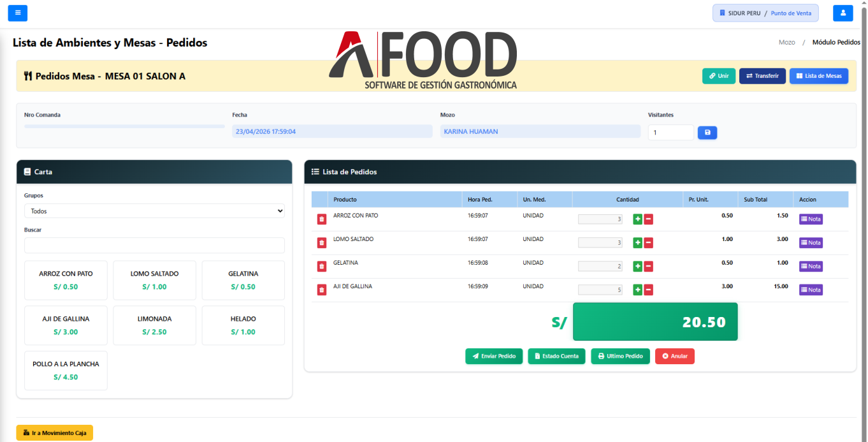Open the hamburger sidebar menu
Screen dimensions: 868x442
[x=18, y=13]
